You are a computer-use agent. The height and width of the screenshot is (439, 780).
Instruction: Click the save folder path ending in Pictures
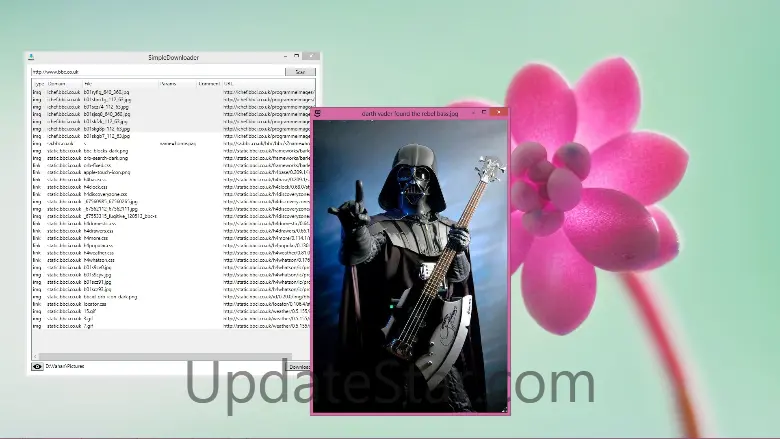[65, 366]
